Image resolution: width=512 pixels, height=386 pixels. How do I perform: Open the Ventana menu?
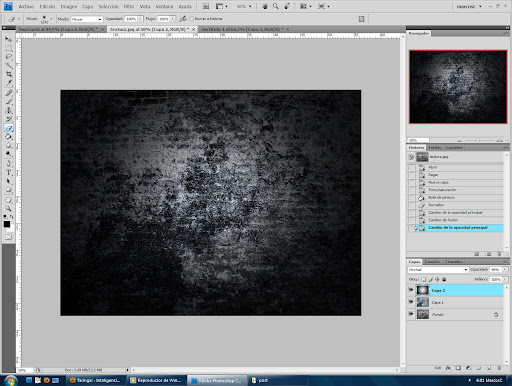tap(164, 6)
